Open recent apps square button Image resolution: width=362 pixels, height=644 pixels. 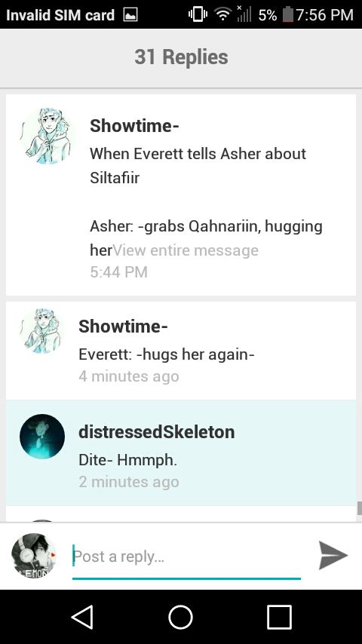(x=279, y=617)
